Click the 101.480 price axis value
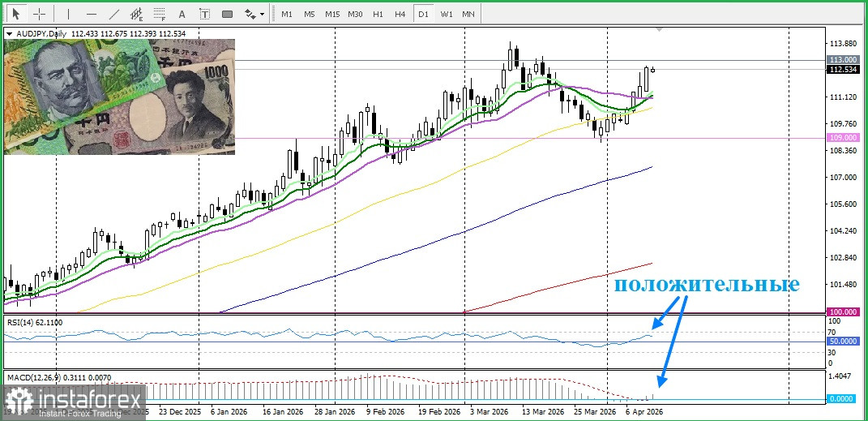The height and width of the screenshot is (421, 868). pyautogui.click(x=841, y=285)
